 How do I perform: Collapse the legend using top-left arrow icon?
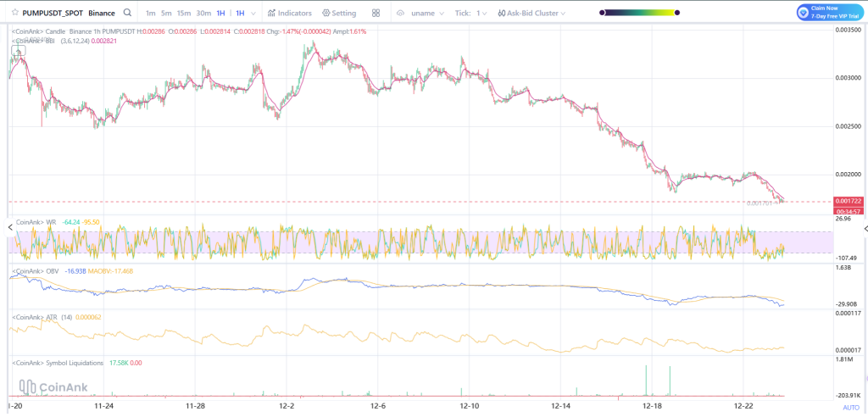(x=17, y=51)
